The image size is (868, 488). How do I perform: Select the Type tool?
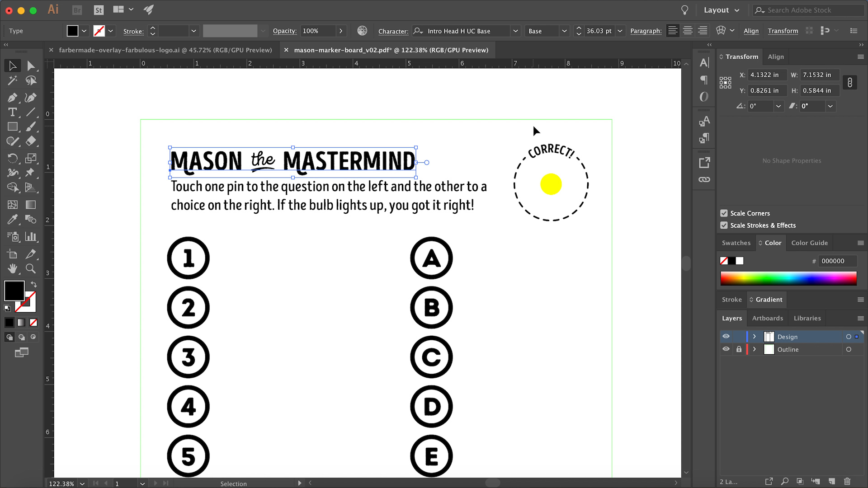(13, 112)
